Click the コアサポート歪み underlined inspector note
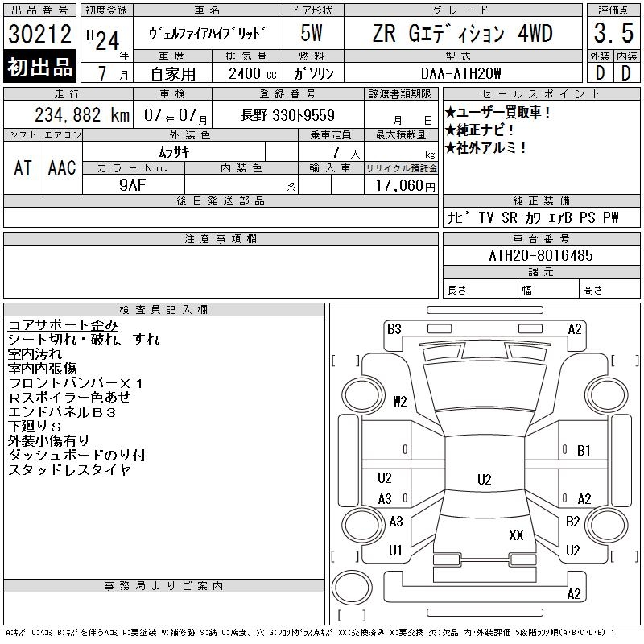The width and height of the screenshot is (644, 644). pos(63,325)
